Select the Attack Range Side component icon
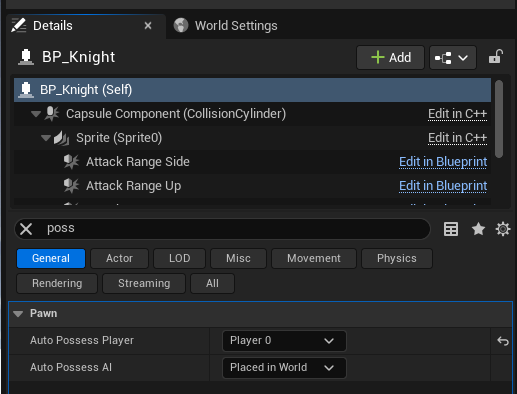Screen dimensions: 517x394 click(71, 162)
